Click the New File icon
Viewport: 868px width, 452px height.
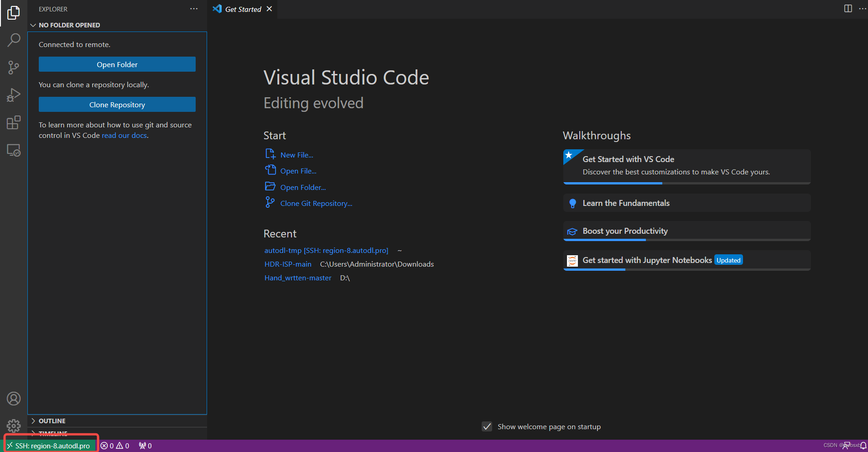(x=270, y=154)
